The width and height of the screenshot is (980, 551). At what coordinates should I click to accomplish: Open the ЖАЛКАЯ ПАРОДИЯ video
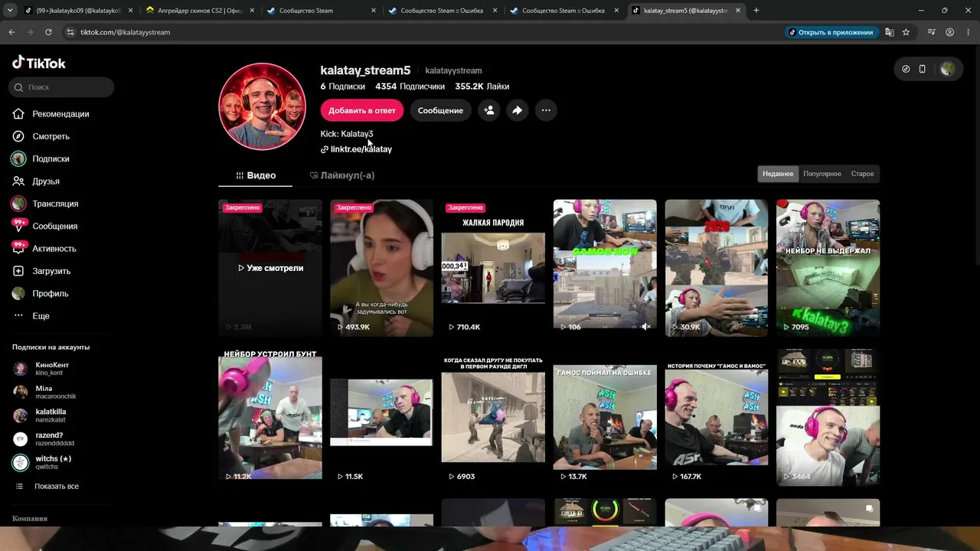coord(493,268)
